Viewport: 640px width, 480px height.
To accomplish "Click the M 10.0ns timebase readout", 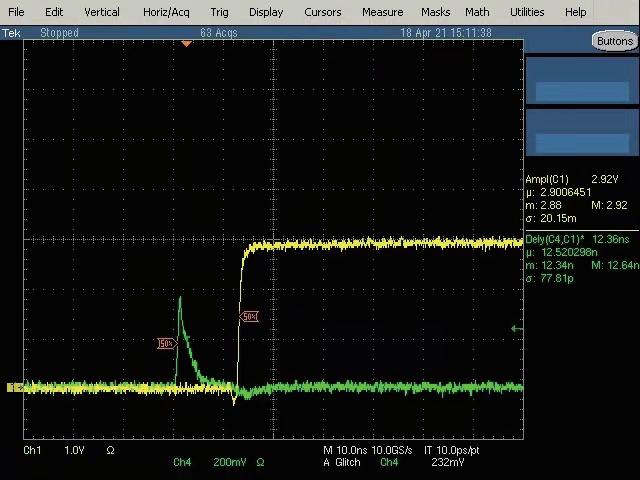I will tap(345, 450).
